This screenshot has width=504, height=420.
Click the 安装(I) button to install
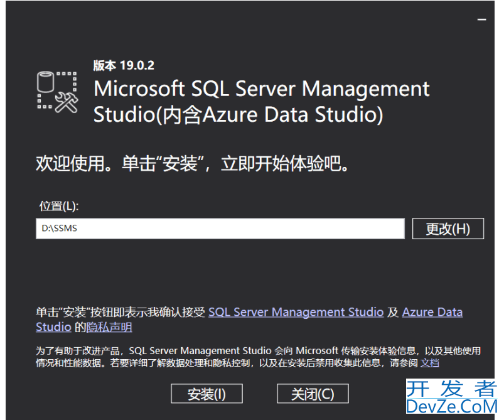coord(206,394)
